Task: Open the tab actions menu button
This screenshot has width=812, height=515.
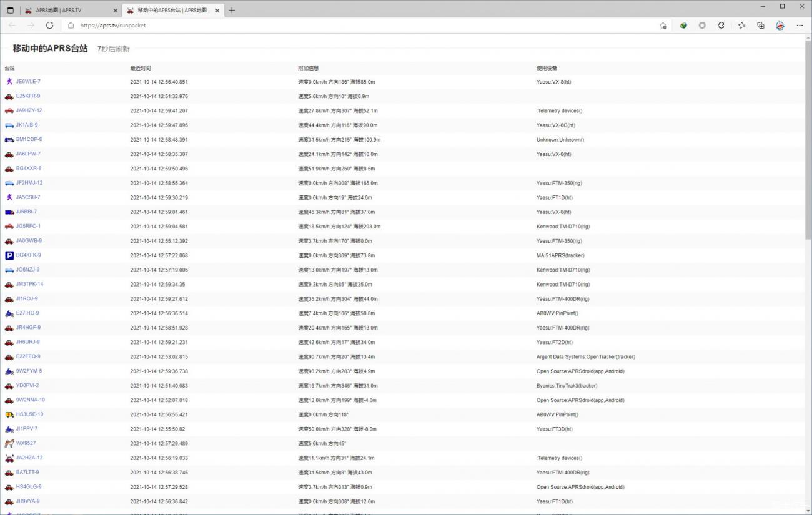Action: pyautogui.click(x=10, y=10)
